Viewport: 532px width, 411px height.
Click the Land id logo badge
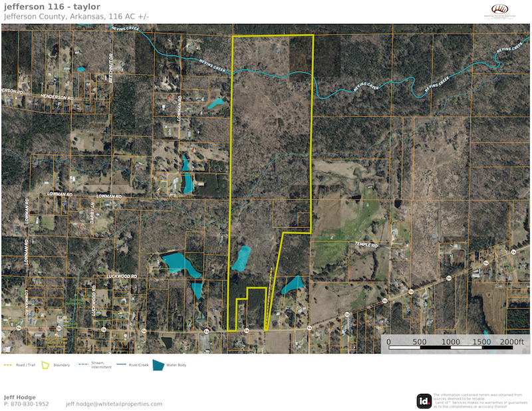(x=424, y=400)
